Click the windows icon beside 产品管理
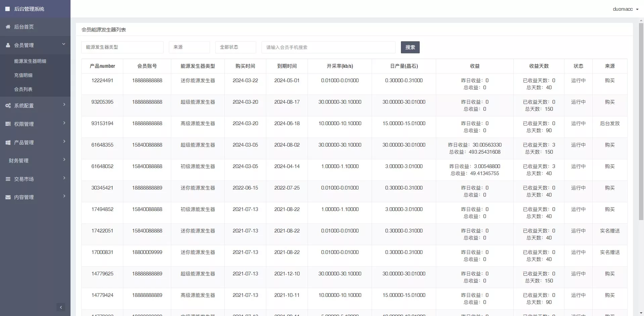Screen dimensions: 644x316 coord(8,143)
